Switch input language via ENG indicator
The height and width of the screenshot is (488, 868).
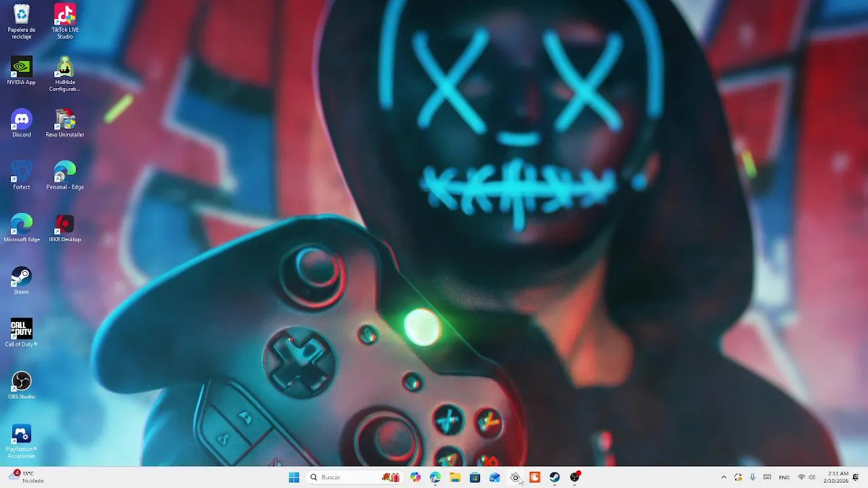pyautogui.click(x=784, y=477)
